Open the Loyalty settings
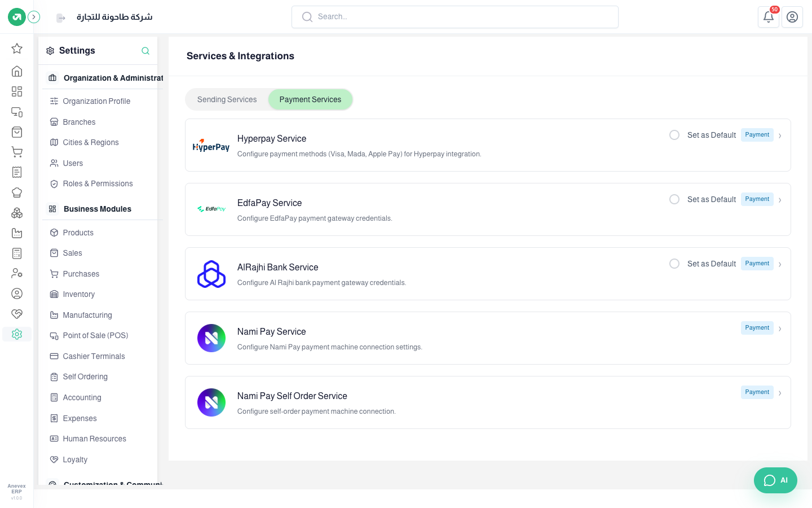This screenshot has height=508, width=812. tap(76, 459)
